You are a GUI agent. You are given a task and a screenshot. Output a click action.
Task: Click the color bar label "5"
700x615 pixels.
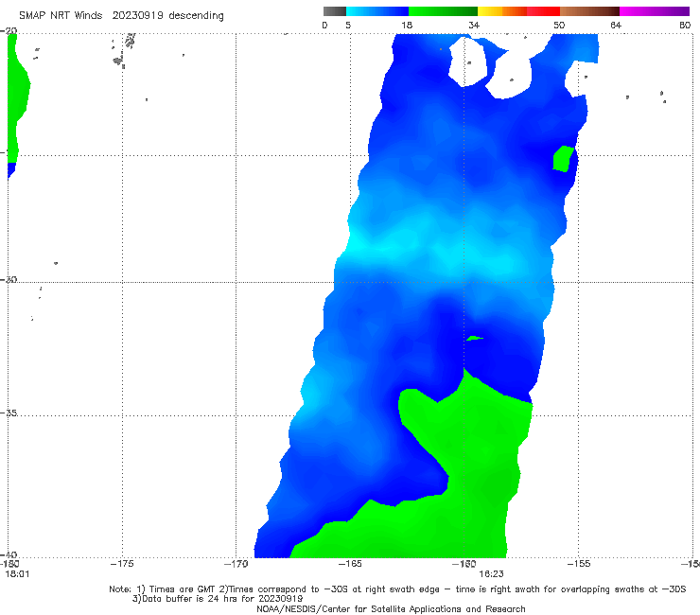pyautogui.click(x=348, y=25)
